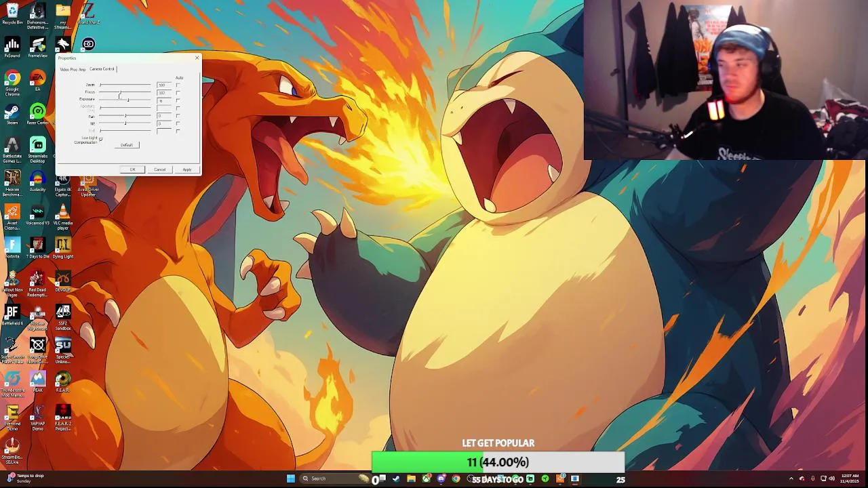Enable Auto checkbox for Tilt
This screenshot has height=488, width=868.
tap(178, 123)
